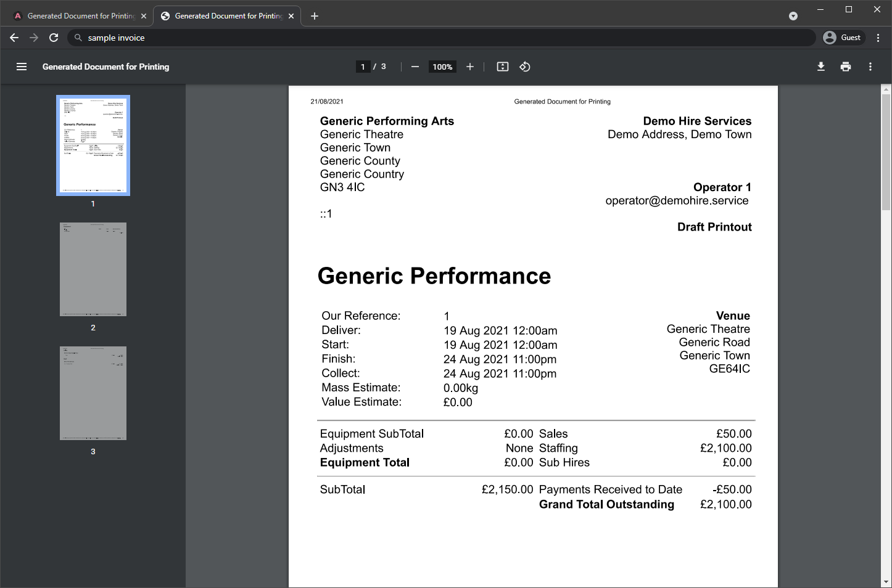Viewport: 892px width, 588px height.
Task: Open Chrome's three-dot browser menu
Action: click(878, 38)
